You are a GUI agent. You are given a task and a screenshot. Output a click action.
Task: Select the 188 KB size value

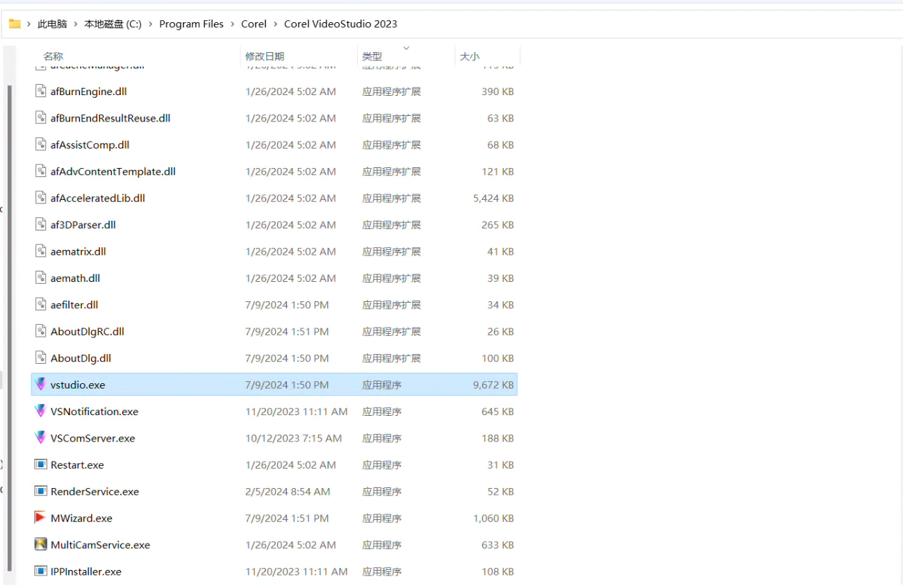click(x=497, y=438)
